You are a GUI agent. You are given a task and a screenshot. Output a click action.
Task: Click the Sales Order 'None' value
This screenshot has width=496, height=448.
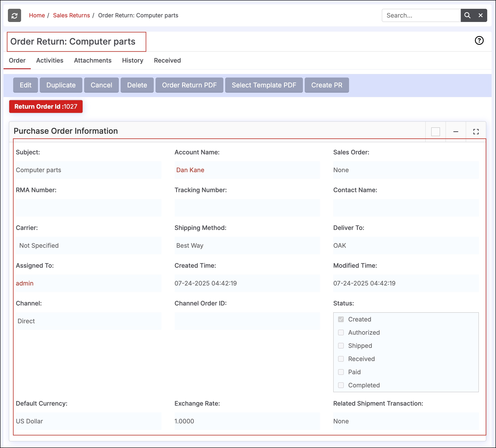click(x=341, y=170)
